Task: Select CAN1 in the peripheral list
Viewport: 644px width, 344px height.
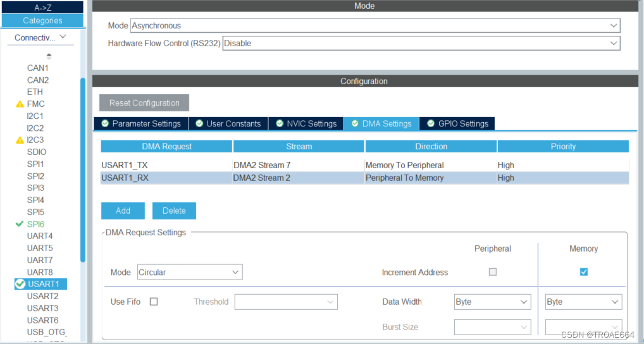Action: click(x=38, y=68)
